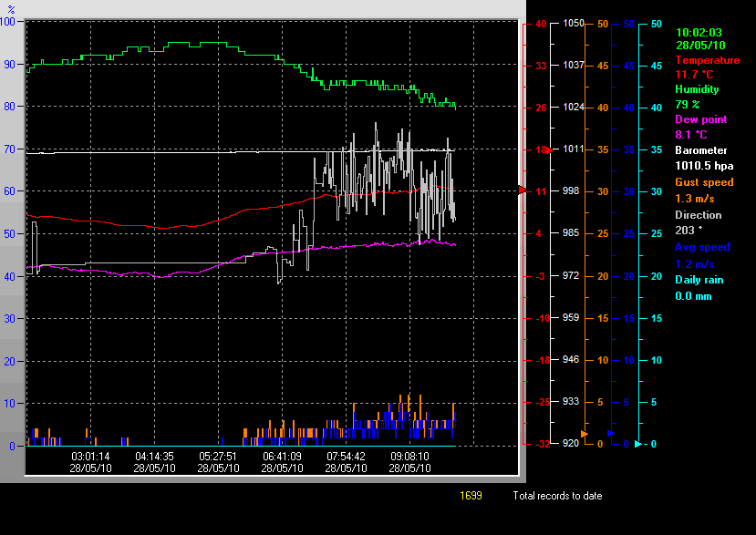Click the 1050 barometer axis label
This screenshot has height=535, width=756.
pyautogui.click(x=574, y=23)
